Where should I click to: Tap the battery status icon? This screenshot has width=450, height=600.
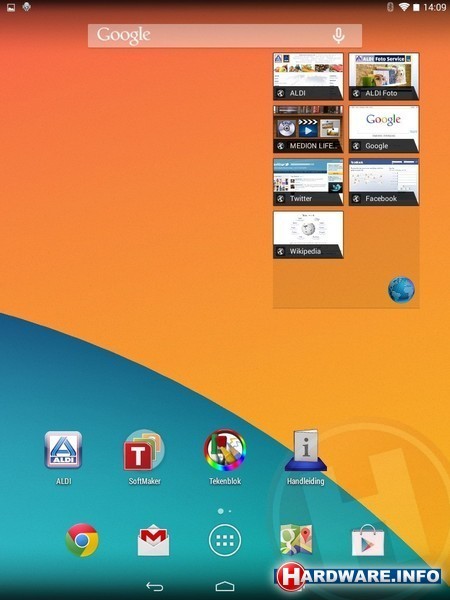coord(416,7)
